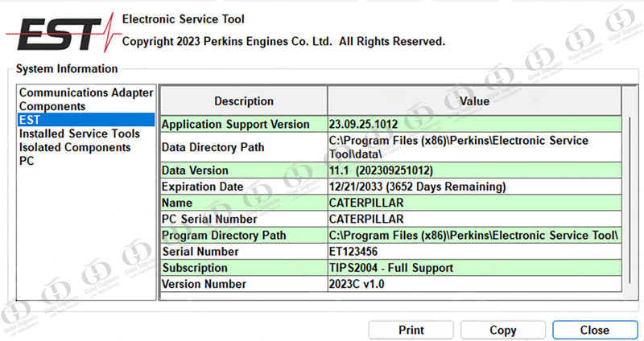Click Serial Number description cell
644x341 pixels.
244,251
